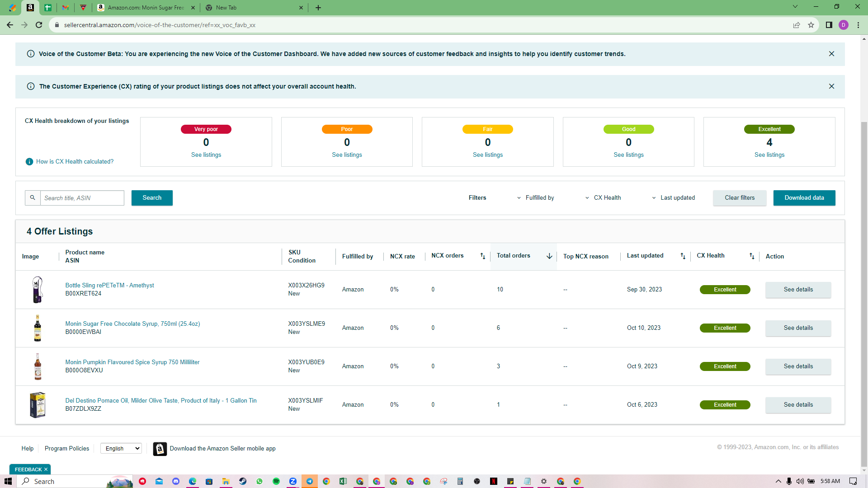This screenshot has height=488, width=868.
Task: Open Bottle Sling rePETeTM - Amethyst product link
Action: click(109, 286)
